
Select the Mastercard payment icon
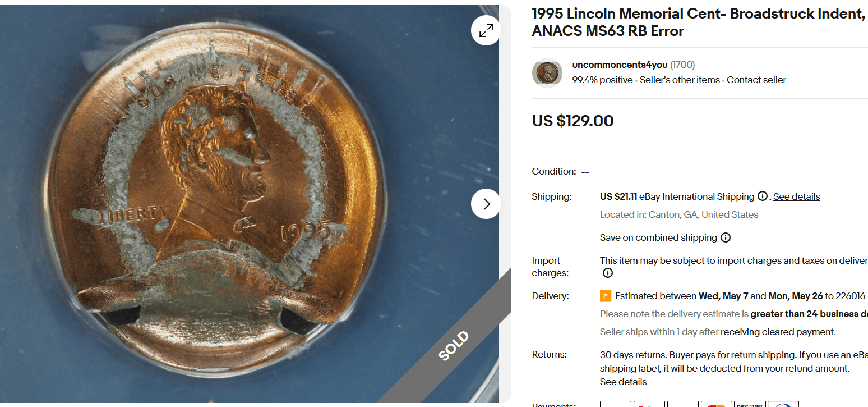717,404
